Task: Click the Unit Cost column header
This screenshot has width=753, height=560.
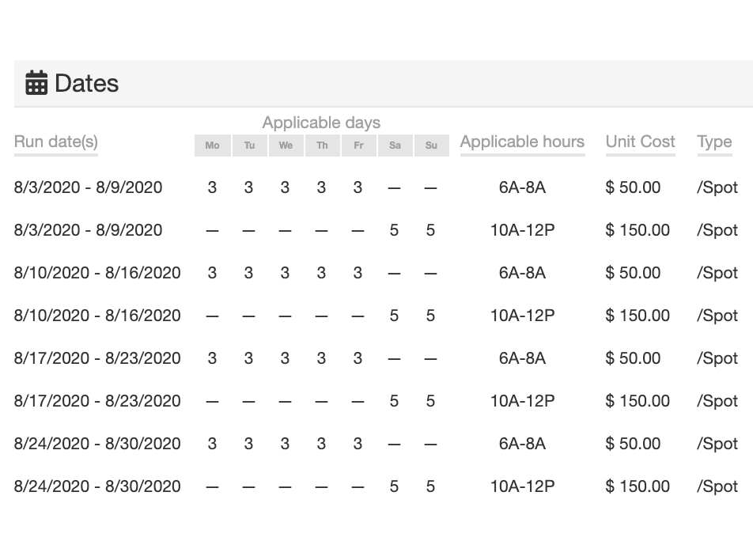Action: pos(640,142)
